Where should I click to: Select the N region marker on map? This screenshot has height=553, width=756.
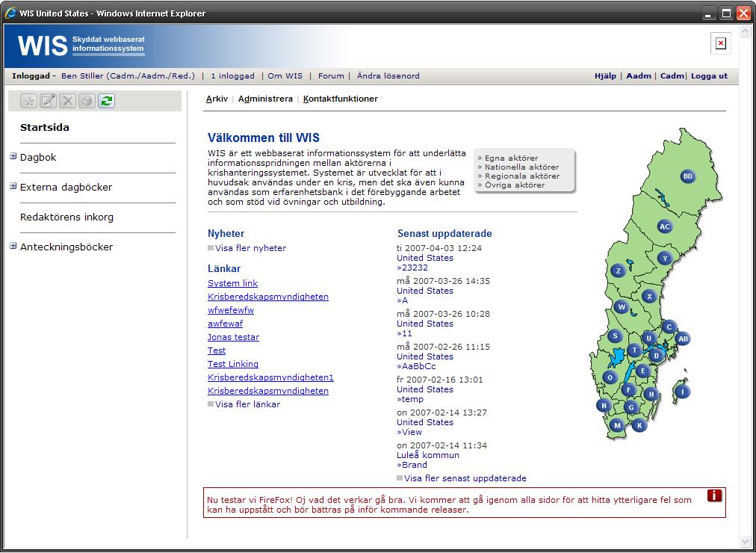click(x=604, y=406)
